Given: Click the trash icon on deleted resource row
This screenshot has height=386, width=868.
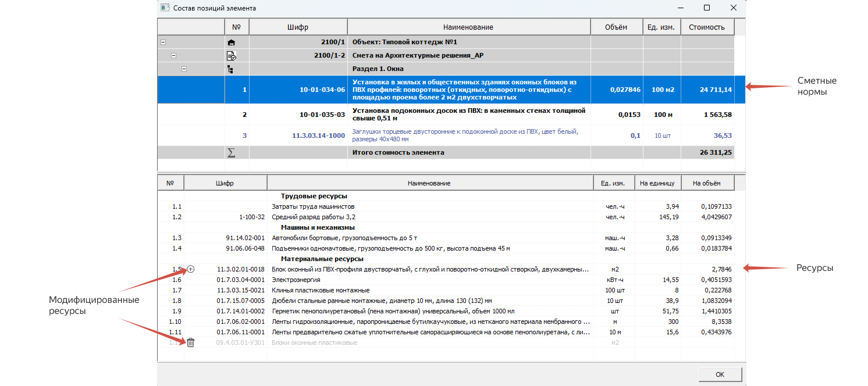Looking at the screenshot, I should (x=190, y=342).
